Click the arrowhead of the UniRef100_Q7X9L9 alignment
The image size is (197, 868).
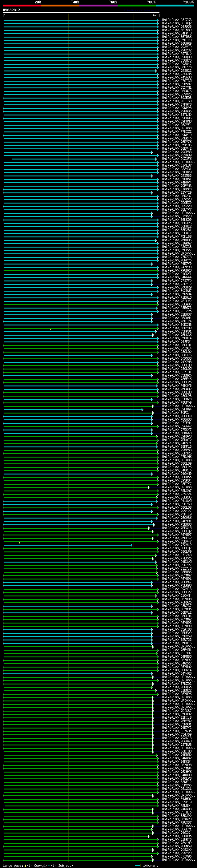pyautogui.click(x=132, y=545)
